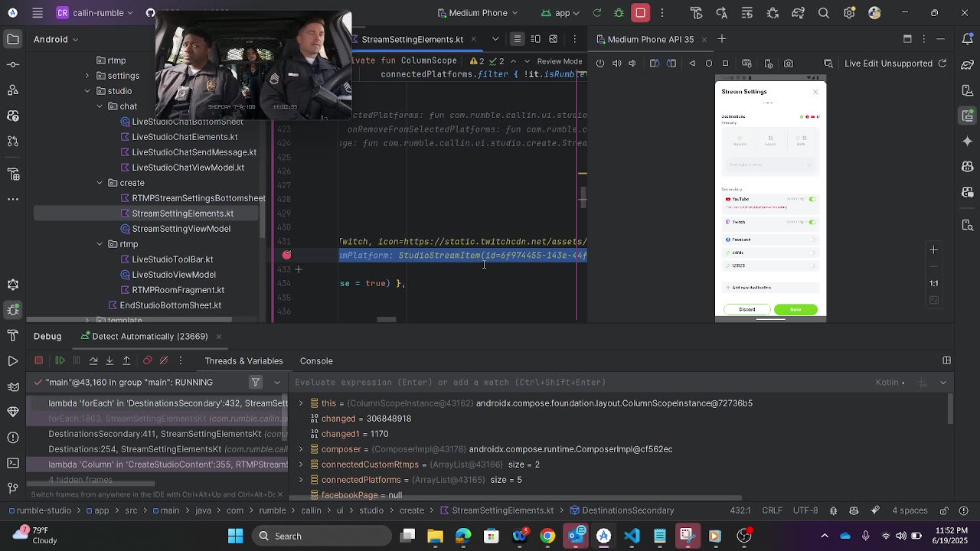
Task: Open Medium Phone device dropdown
Action: coord(478,13)
